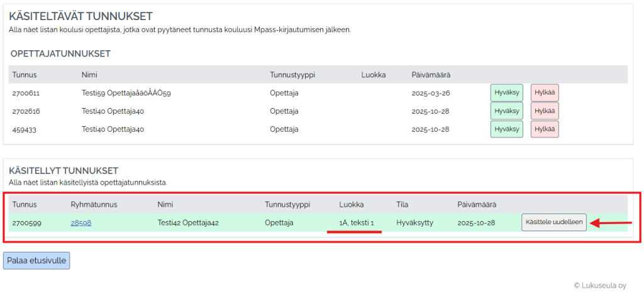Go back with Palaa etusivulle button

pyautogui.click(x=36, y=261)
